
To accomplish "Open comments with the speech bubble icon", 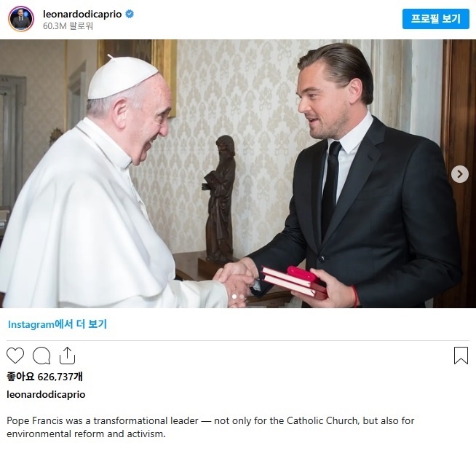I will [41, 356].
